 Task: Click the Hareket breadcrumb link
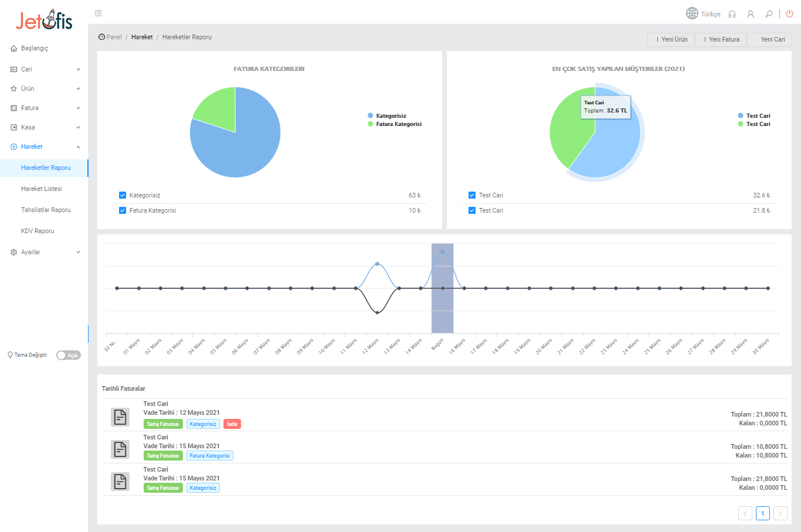coord(142,37)
